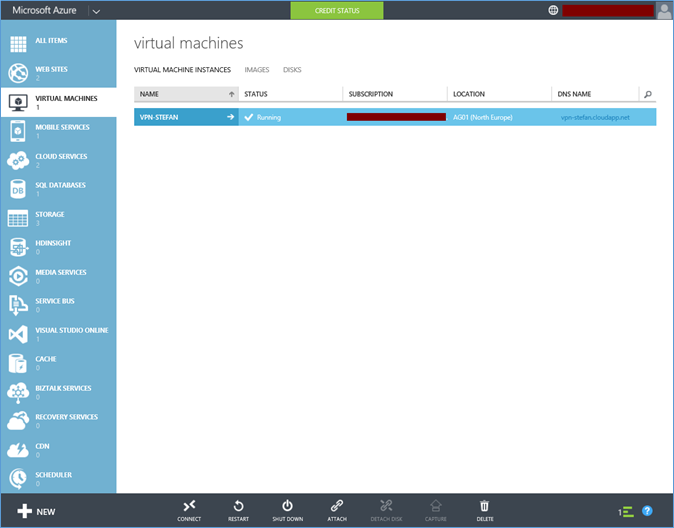Open Visual Studio Online icon
Viewport: 674px width, 528px height.
[x=18, y=334]
